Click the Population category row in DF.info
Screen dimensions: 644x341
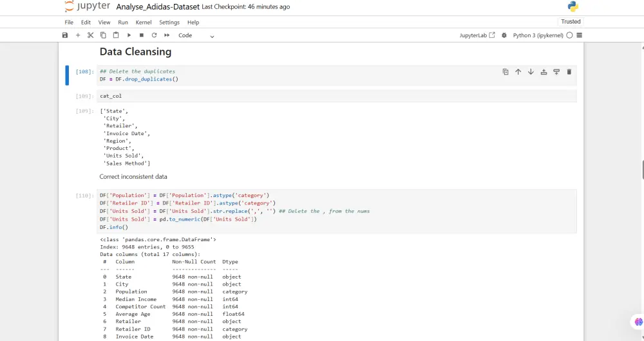pyautogui.click(x=175, y=291)
